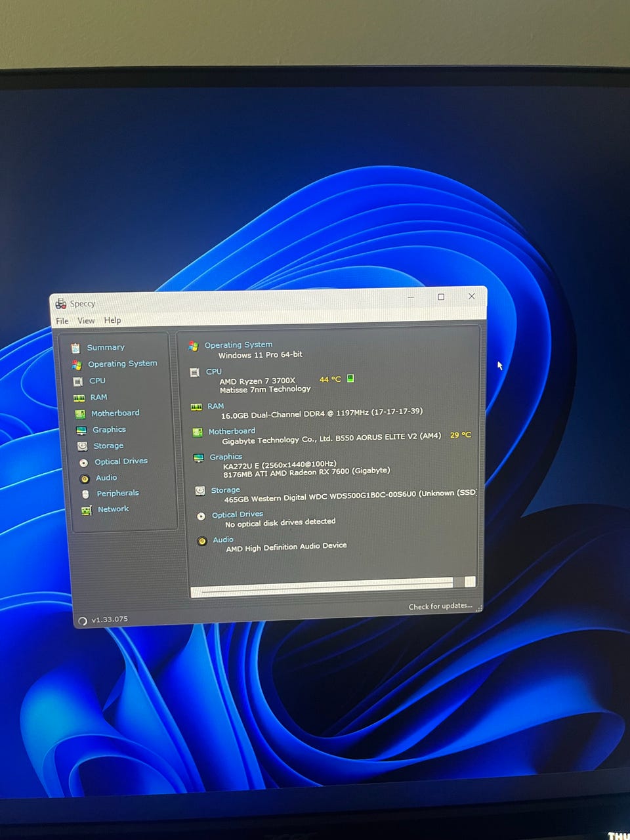Click Check for updates link
Image resolution: width=630 pixels, height=840 pixels.
pyautogui.click(x=440, y=606)
